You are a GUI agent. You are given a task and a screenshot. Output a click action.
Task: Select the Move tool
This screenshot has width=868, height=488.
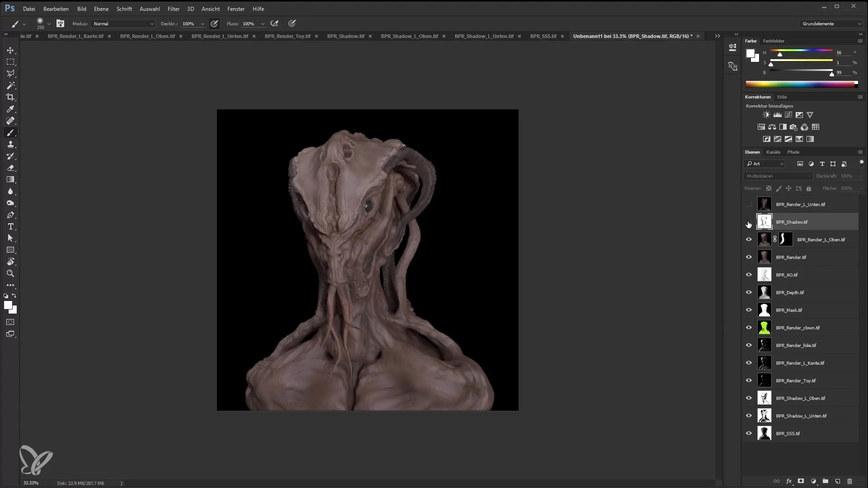[x=10, y=50]
